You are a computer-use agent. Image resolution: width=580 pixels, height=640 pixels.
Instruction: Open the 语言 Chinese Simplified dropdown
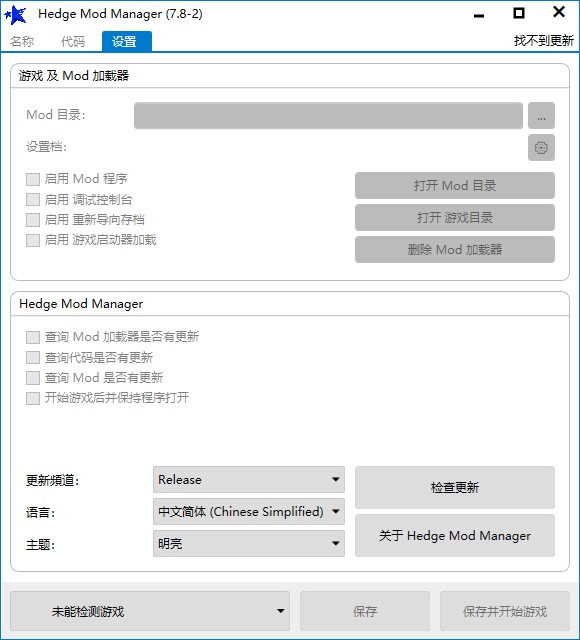point(249,511)
